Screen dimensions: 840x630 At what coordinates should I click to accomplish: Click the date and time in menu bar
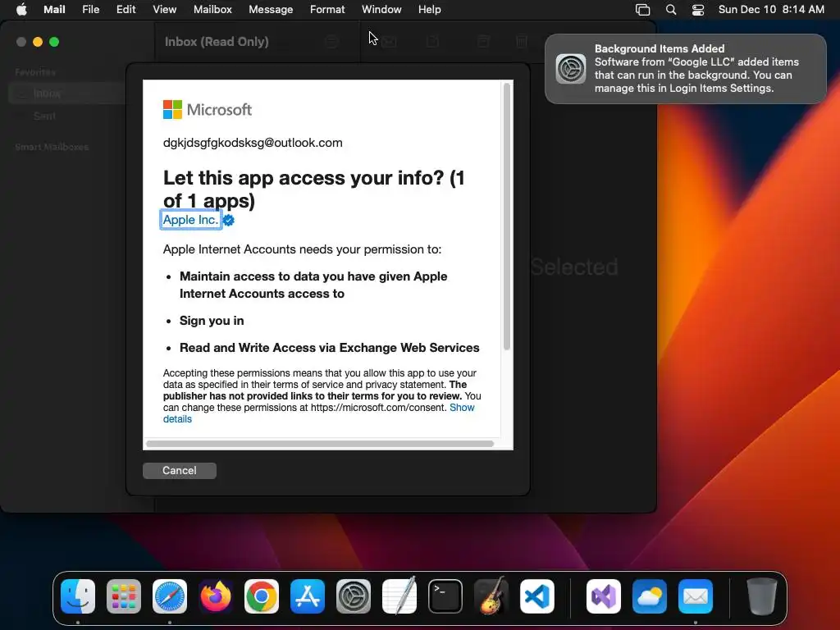pos(771,10)
